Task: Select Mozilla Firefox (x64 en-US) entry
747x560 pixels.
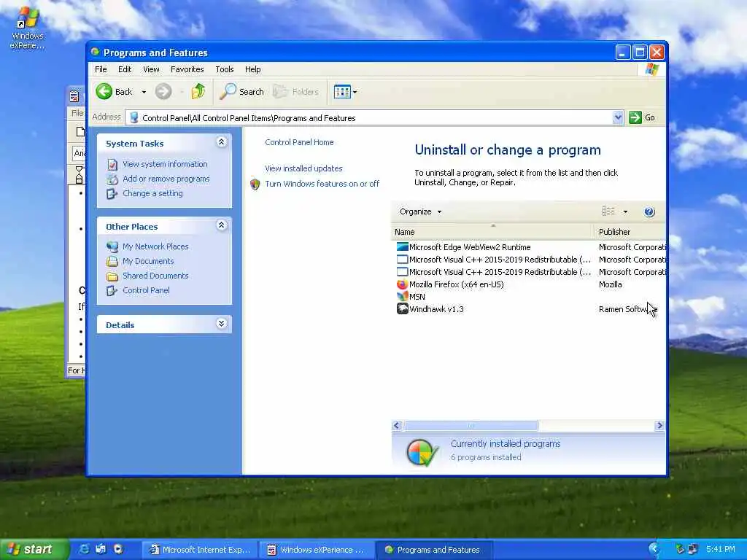Action: (x=457, y=284)
